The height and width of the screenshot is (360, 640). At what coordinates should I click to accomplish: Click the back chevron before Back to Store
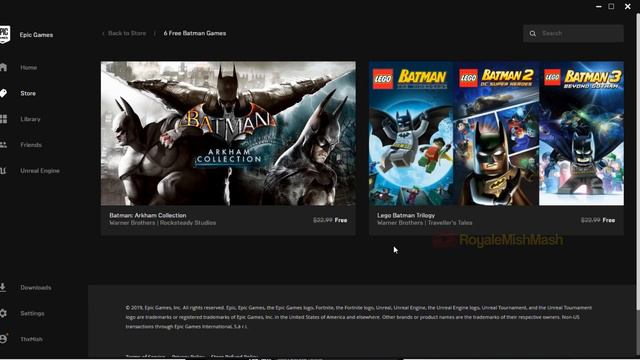pyautogui.click(x=103, y=33)
